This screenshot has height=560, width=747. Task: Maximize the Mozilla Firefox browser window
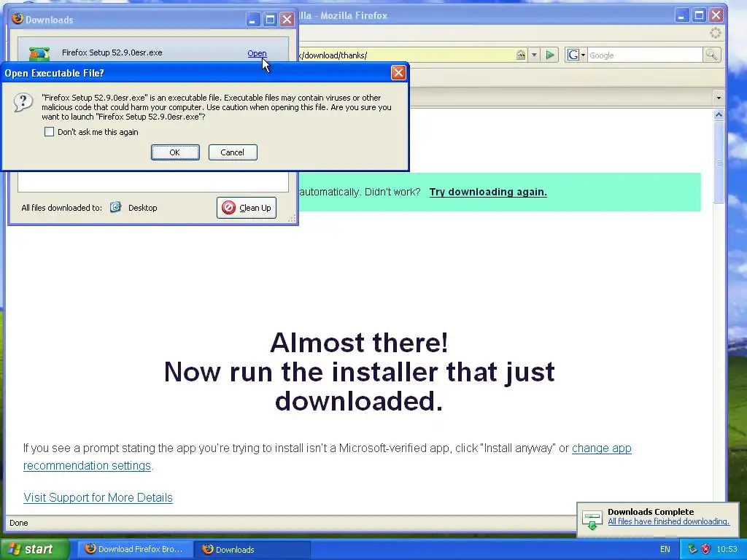699,15
